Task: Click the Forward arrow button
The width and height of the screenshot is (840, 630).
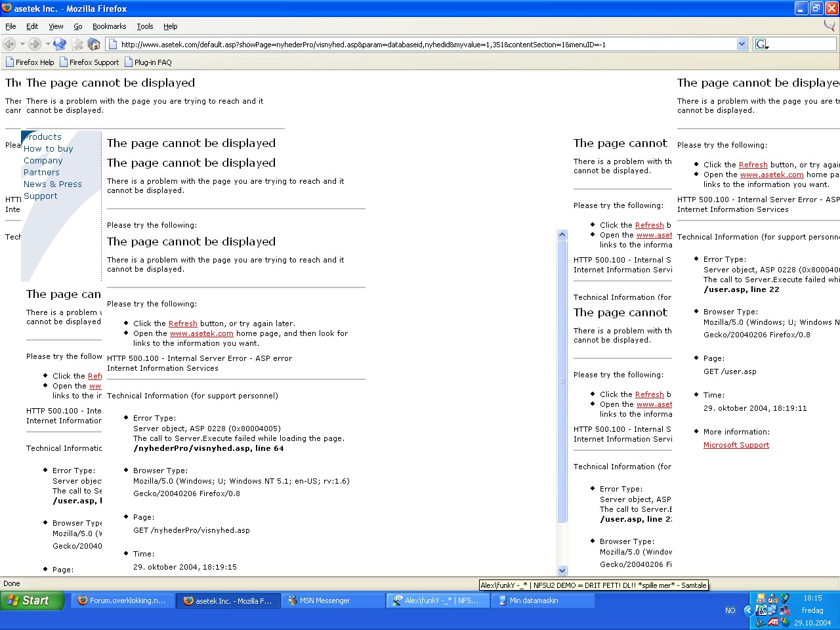Action: (x=35, y=44)
